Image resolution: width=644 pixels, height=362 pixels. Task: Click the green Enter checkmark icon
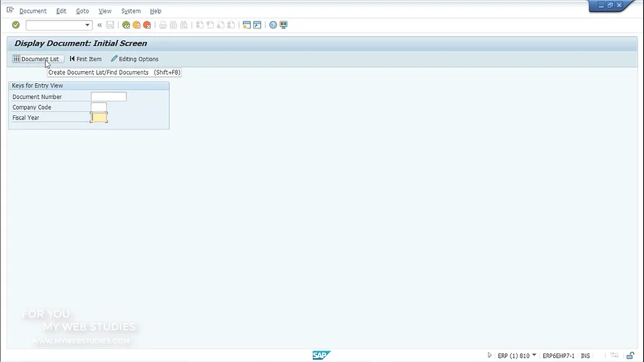[x=16, y=25]
